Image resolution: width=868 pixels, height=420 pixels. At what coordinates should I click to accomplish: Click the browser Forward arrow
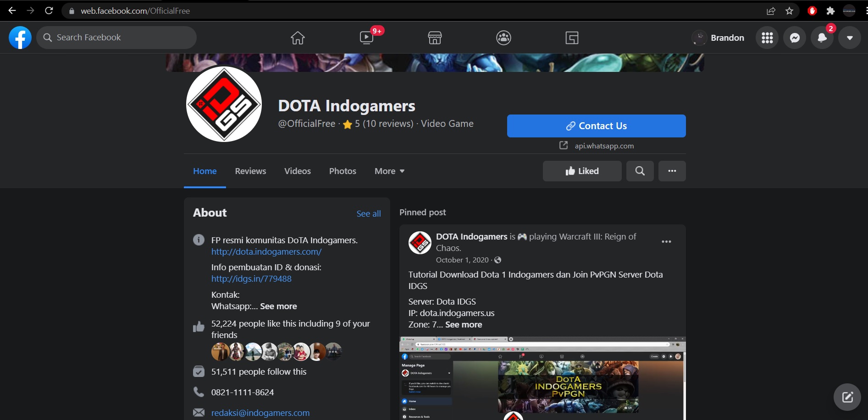30,11
